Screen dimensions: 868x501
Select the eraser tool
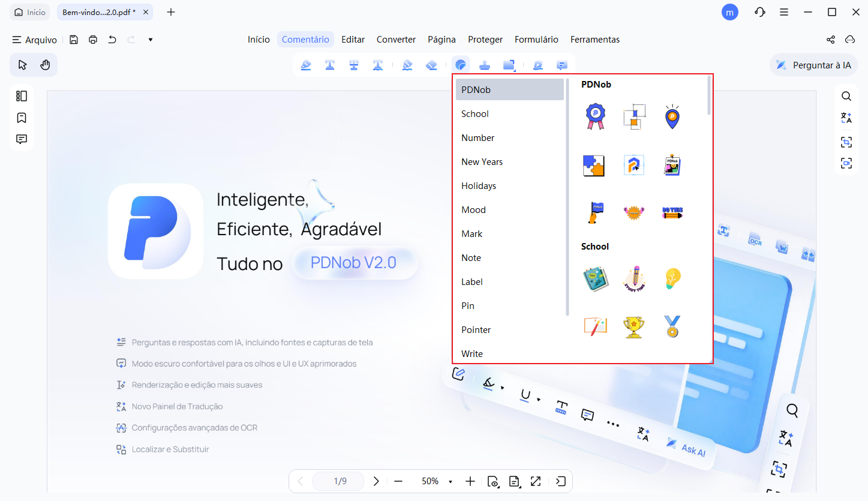pos(431,65)
